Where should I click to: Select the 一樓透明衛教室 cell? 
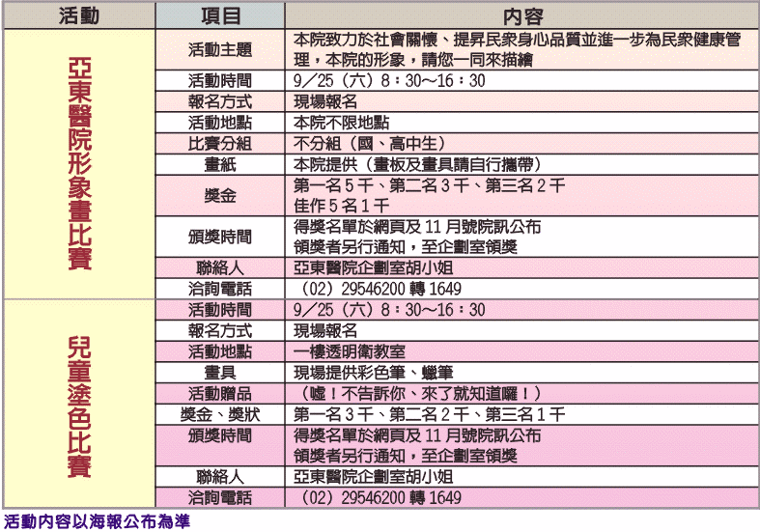tap(522, 351)
